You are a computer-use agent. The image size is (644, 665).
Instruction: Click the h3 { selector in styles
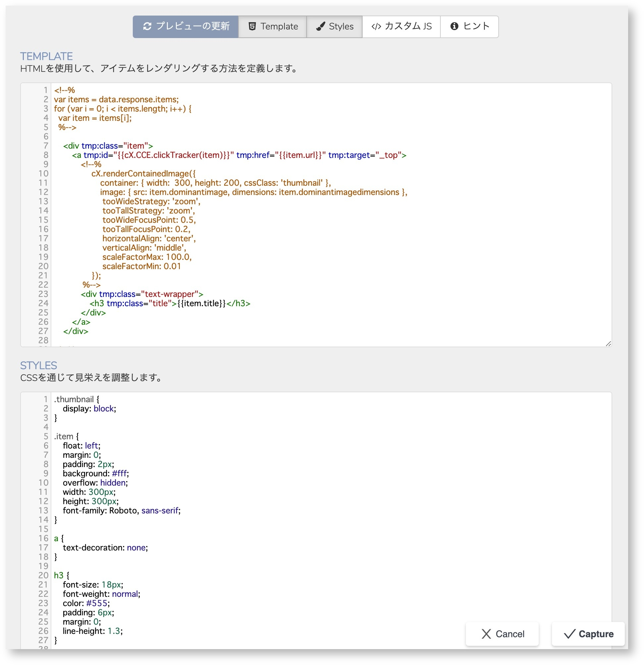[61, 575]
